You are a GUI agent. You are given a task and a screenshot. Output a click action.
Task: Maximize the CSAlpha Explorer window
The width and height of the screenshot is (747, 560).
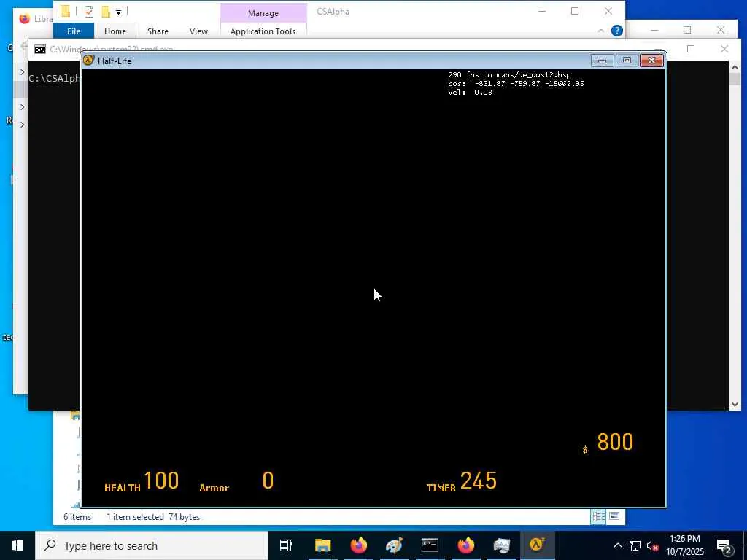coord(575,11)
